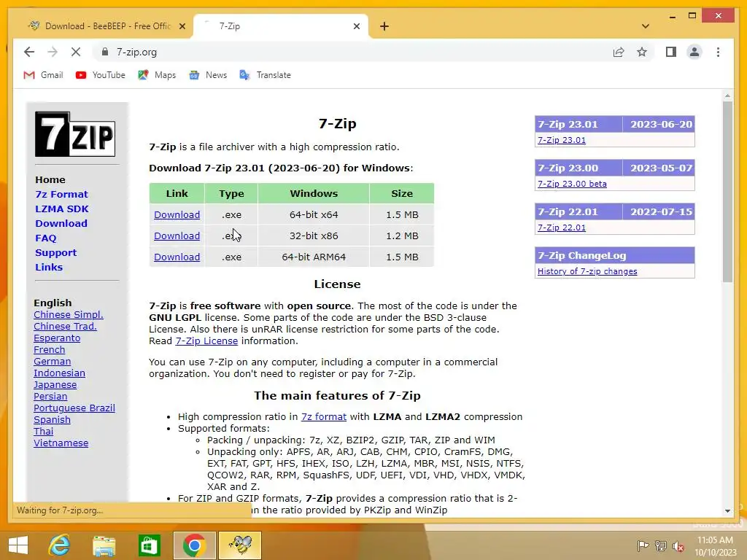Share this page via the share icon
Viewport: 747px width, 560px height.
[619, 52]
